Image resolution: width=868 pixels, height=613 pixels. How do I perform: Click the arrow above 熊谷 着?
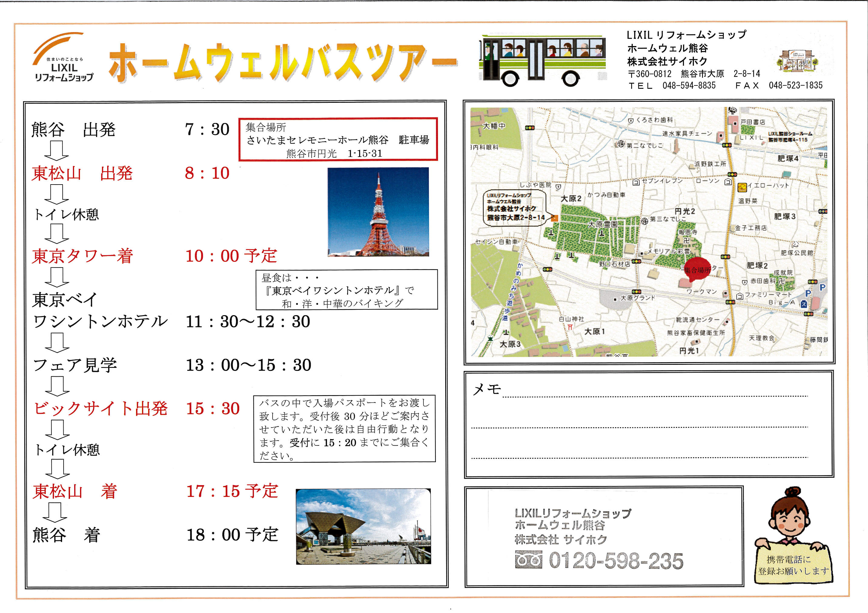(55, 512)
